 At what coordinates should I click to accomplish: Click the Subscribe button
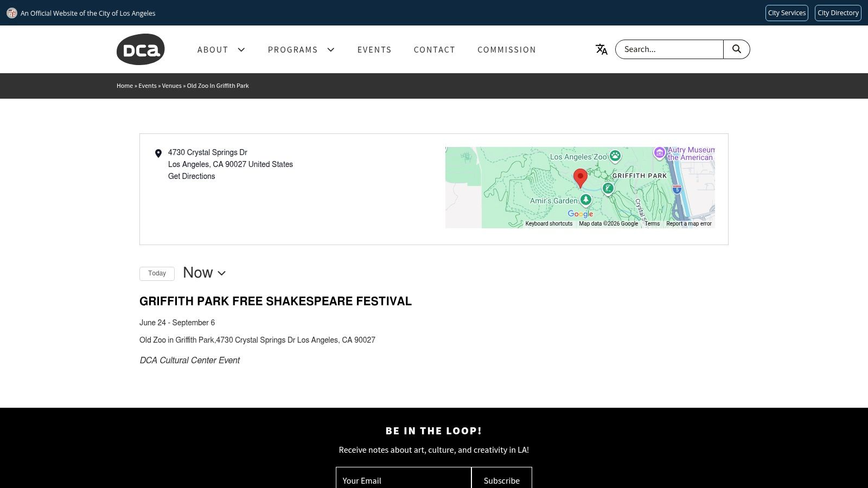coord(502,480)
